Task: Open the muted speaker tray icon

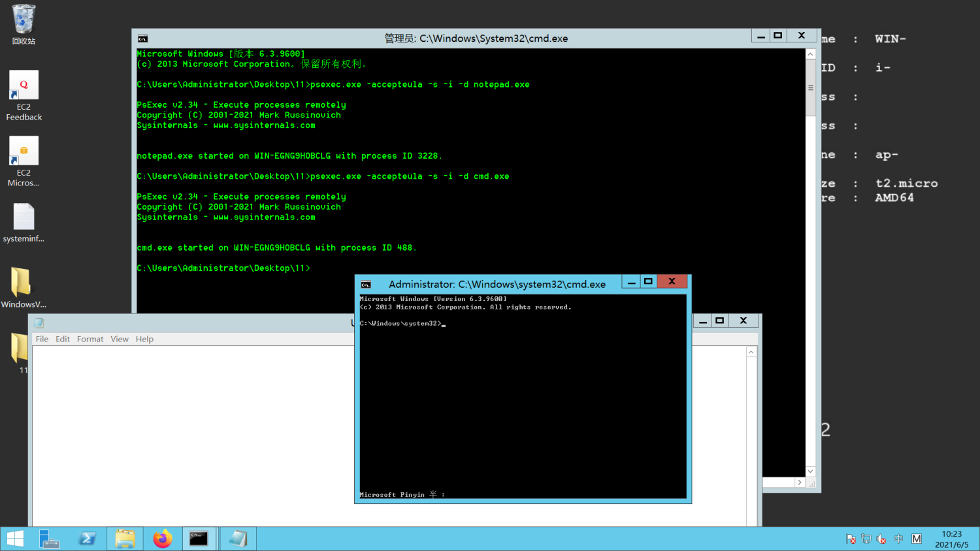Action: 881,539
